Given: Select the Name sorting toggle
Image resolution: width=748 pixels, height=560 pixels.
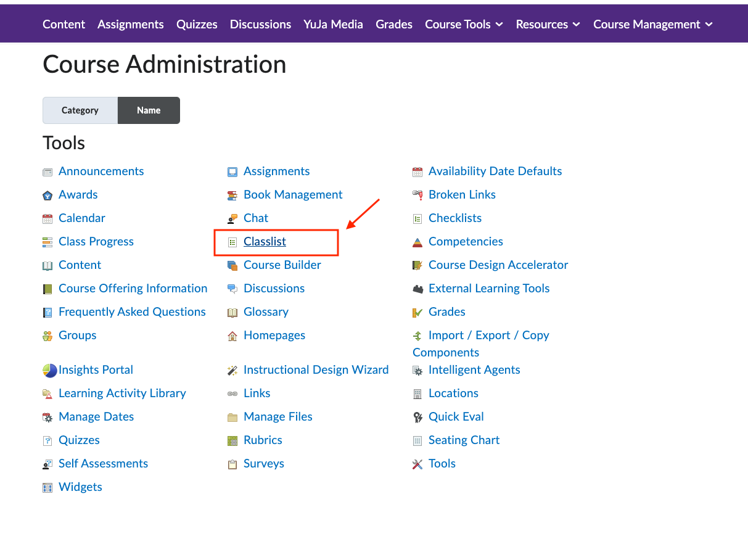Looking at the screenshot, I should pyautogui.click(x=149, y=110).
